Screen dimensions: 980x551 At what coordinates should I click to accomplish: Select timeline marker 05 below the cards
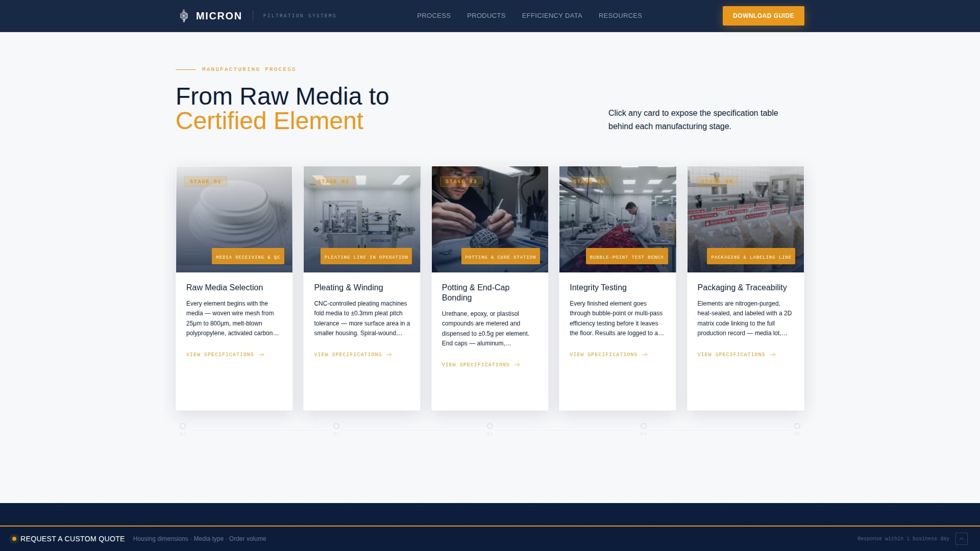pyautogui.click(x=797, y=426)
